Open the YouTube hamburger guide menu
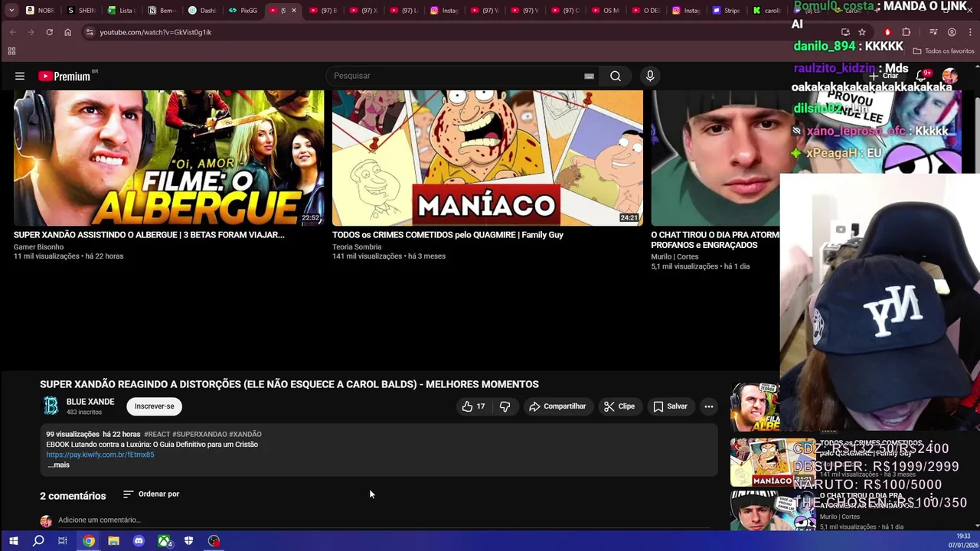 click(x=20, y=76)
